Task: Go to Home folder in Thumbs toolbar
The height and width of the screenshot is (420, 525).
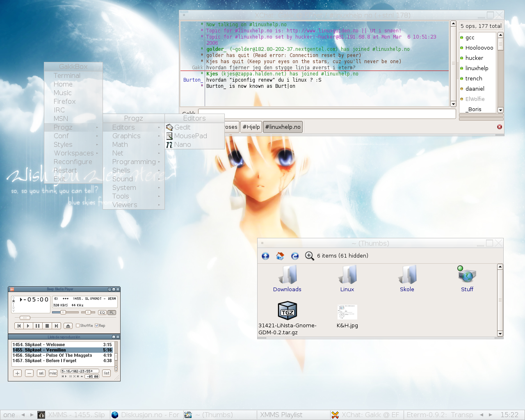Action: pyautogui.click(x=280, y=256)
